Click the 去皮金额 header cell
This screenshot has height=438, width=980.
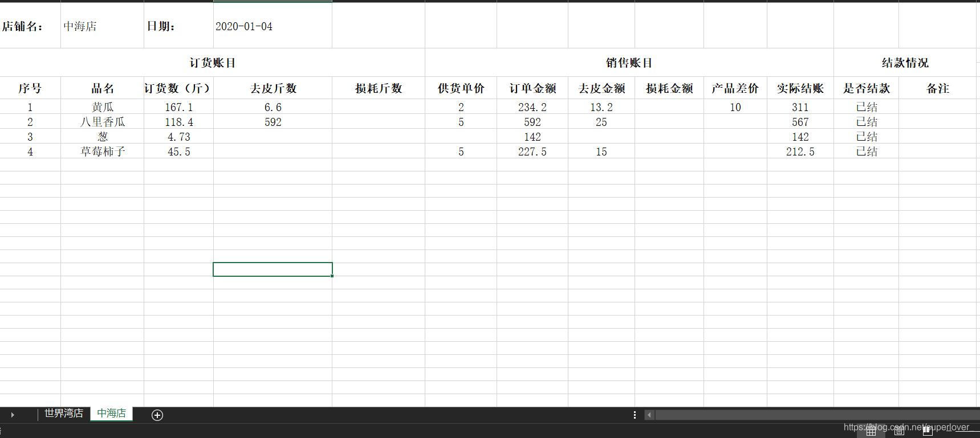click(x=601, y=88)
